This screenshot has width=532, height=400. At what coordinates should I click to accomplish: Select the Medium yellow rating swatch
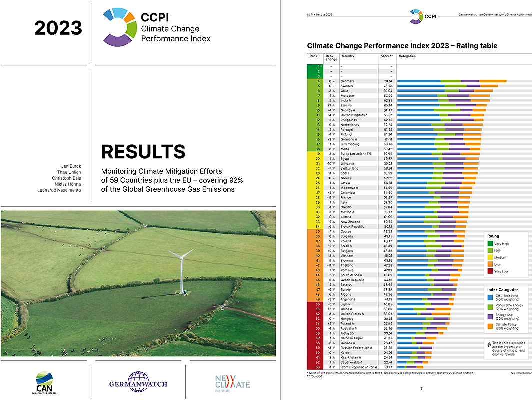[490, 257]
